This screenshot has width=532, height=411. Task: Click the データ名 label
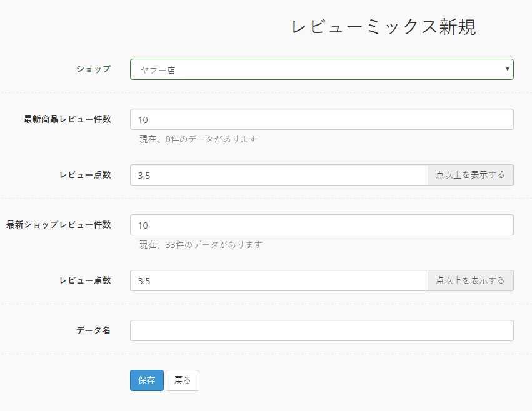(x=94, y=330)
